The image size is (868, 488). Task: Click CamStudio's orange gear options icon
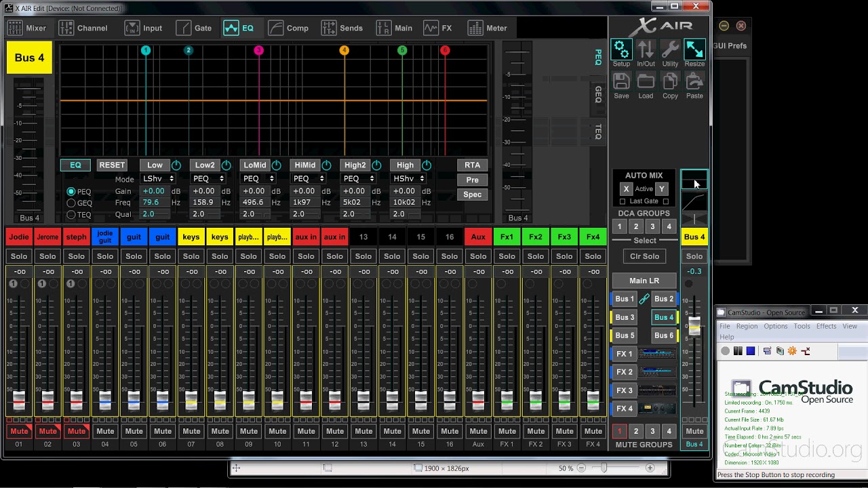point(792,351)
